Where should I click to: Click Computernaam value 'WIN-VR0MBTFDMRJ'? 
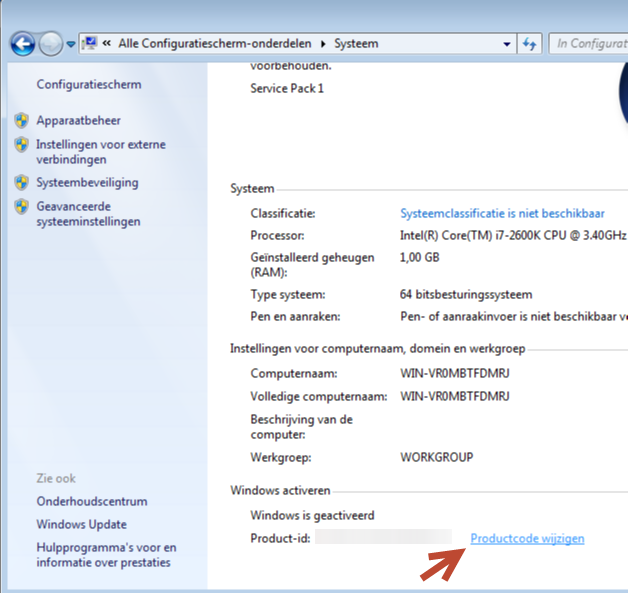[x=455, y=374]
